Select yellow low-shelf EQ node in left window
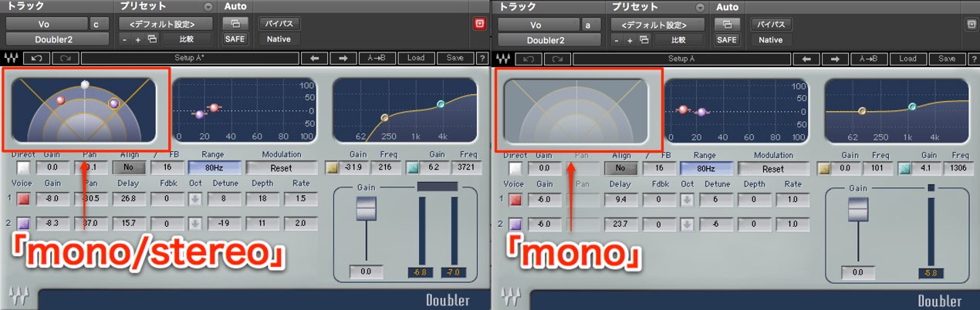 384,117
